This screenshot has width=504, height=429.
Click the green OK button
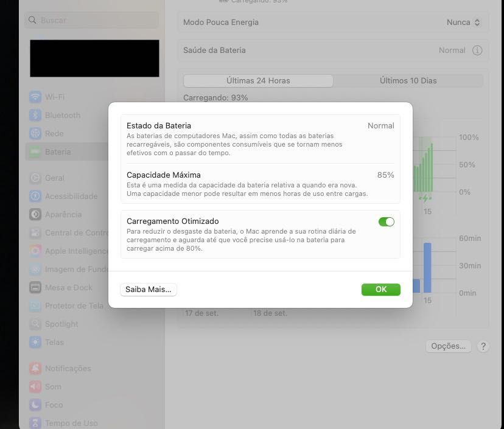pyautogui.click(x=381, y=289)
